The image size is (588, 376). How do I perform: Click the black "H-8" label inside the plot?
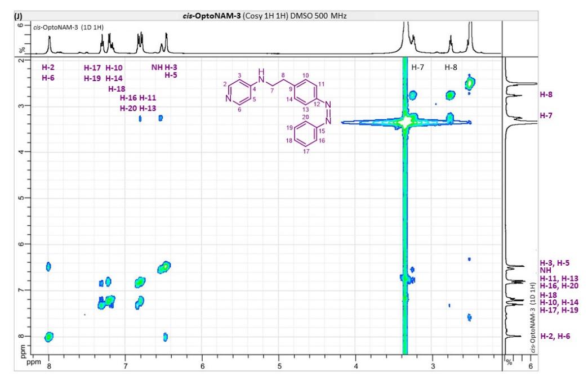[x=451, y=68]
